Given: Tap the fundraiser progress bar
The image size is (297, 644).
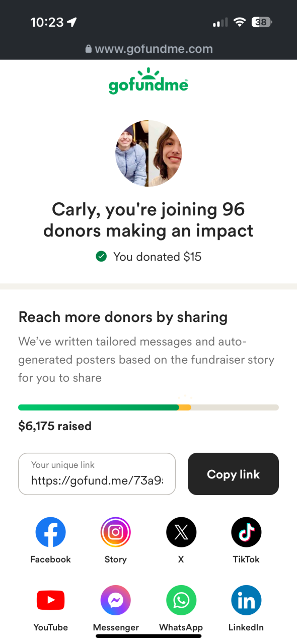Looking at the screenshot, I should pyautogui.click(x=148, y=407).
